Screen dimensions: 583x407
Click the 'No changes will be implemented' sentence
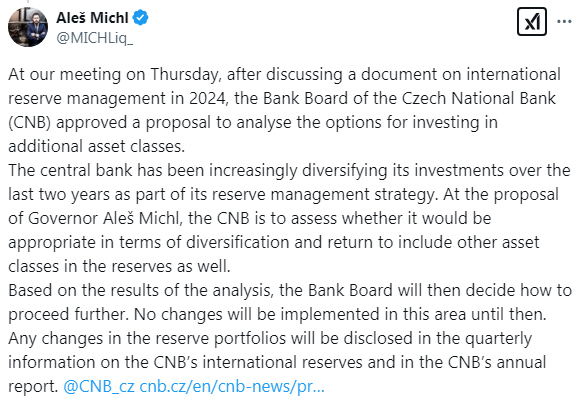[x=340, y=314]
